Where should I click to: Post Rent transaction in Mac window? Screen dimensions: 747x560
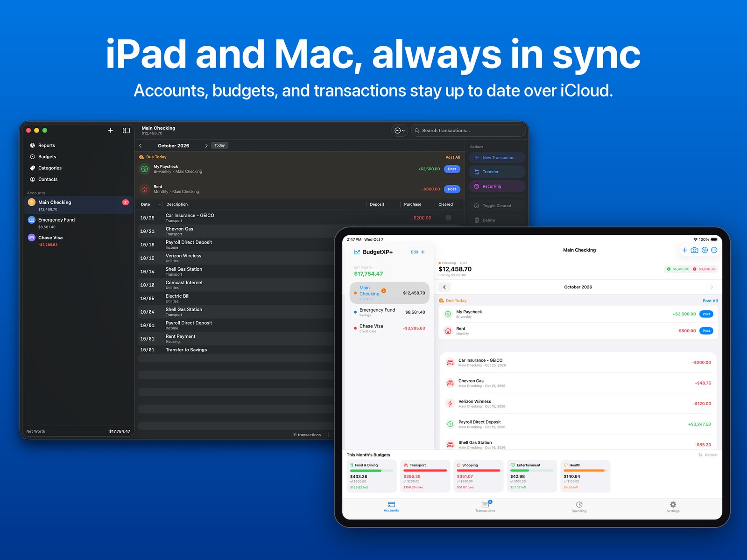pyautogui.click(x=452, y=189)
